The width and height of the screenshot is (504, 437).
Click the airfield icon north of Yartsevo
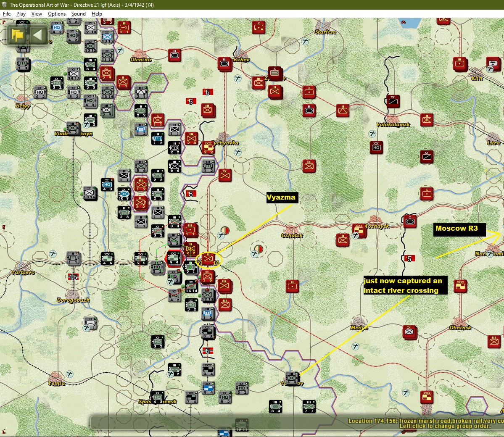[x=53, y=254]
